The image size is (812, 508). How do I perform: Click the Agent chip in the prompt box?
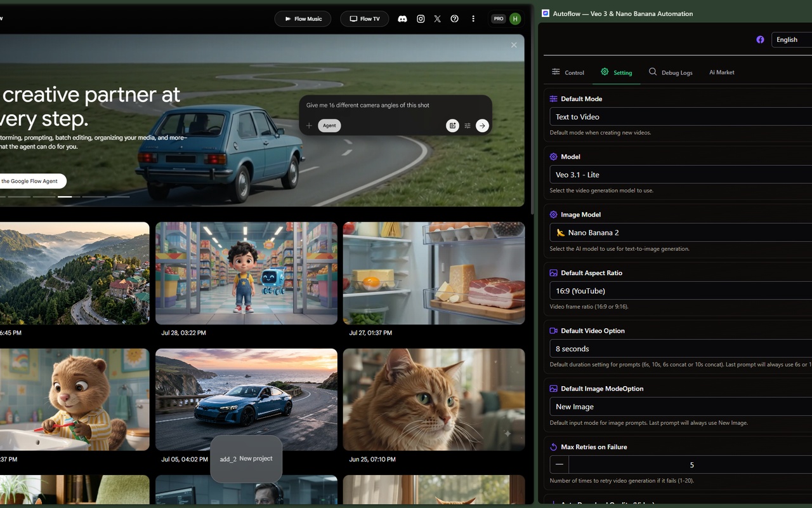pyautogui.click(x=329, y=126)
